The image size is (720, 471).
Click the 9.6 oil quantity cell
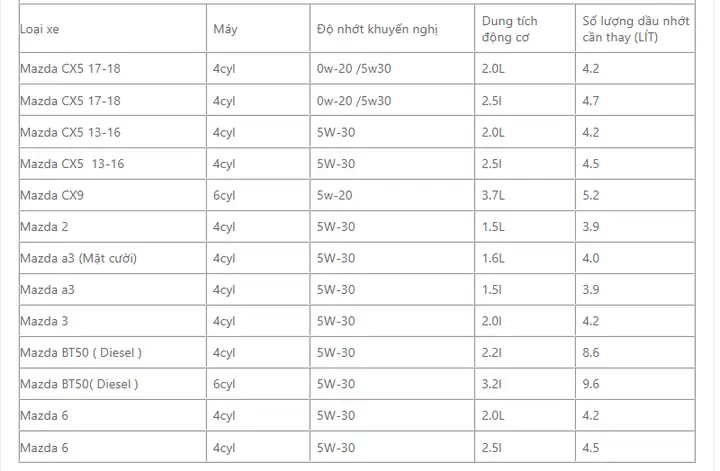591,384
